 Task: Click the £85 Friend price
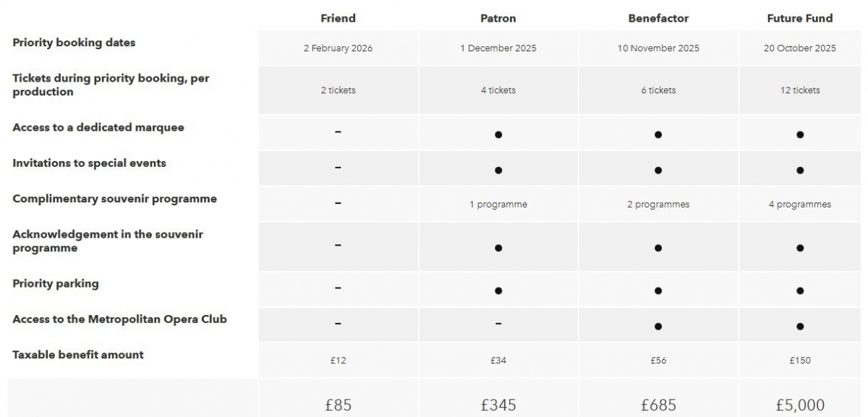pos(338,405)
